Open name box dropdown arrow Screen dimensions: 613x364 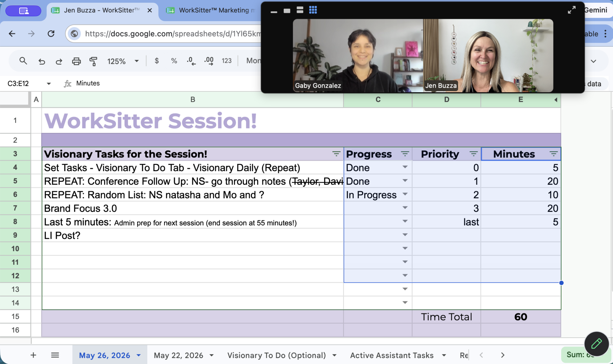pos(48,84)
